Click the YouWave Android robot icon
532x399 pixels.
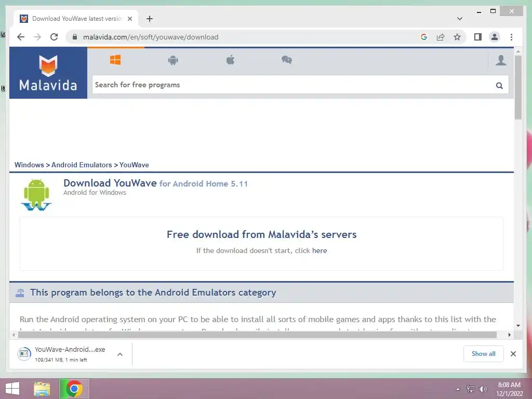click(x=36, y=195)
